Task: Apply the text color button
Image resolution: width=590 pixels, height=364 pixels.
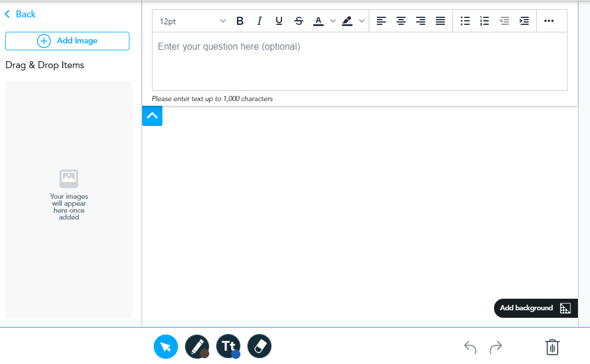Action: click(318, 21)
